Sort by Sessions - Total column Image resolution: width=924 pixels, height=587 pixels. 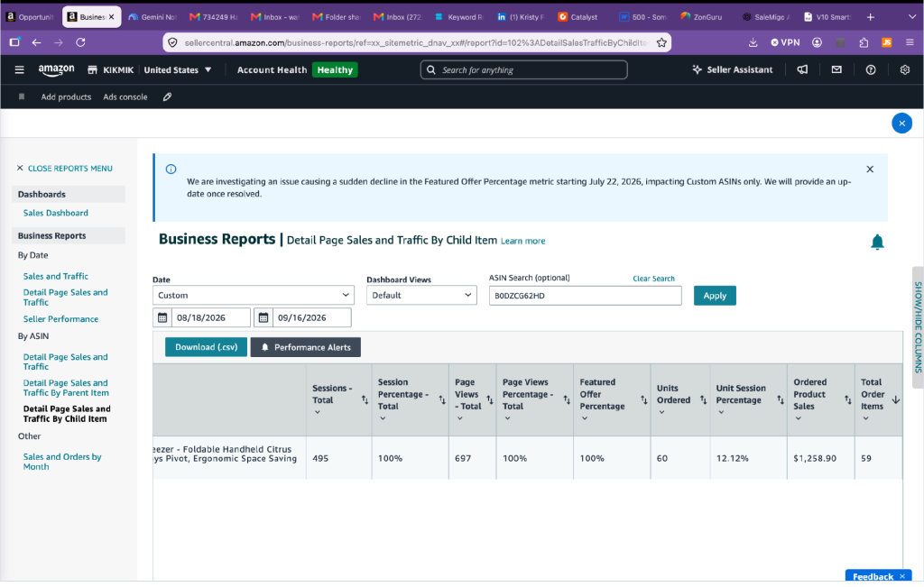[365, 399]
